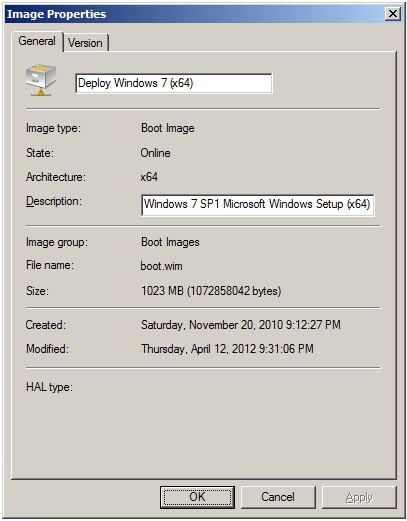Viewport: 407px width, 521px height.
Task: Click the 'Image type:' label
Action: click(x=53, y=128)
